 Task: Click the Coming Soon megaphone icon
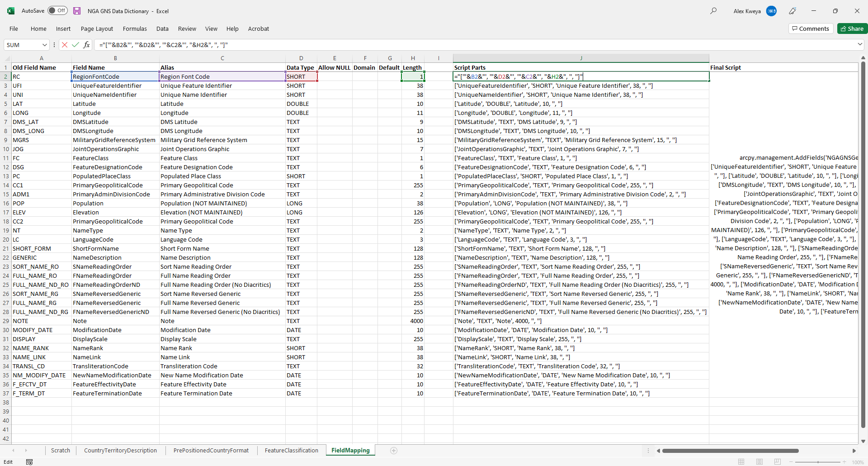[793, 11]
